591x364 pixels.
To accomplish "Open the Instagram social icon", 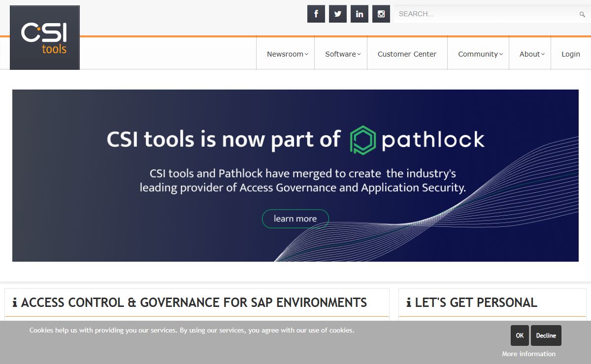I will point(381,14).
